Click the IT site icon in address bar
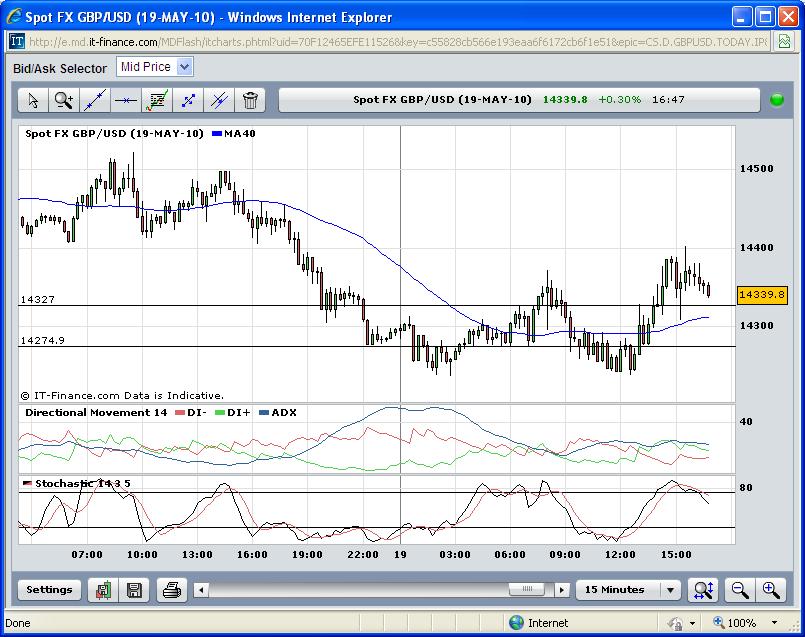805x637 pixels. (x=17, y=41)
